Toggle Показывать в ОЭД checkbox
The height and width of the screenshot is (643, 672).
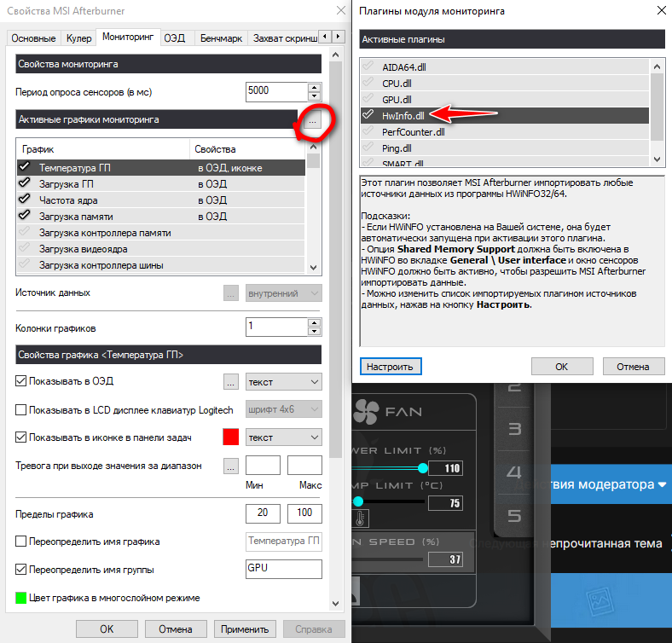click(x=20, y=381)
